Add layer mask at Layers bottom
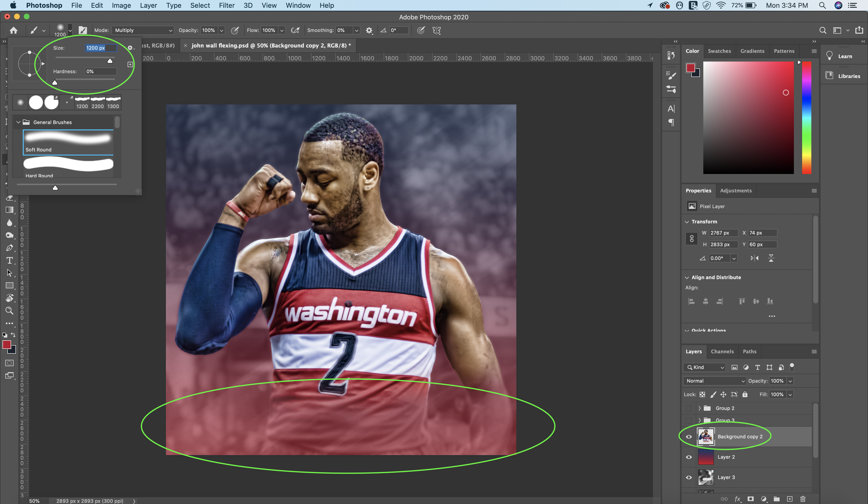Screen dimensions: 868x504 point(751,499)
